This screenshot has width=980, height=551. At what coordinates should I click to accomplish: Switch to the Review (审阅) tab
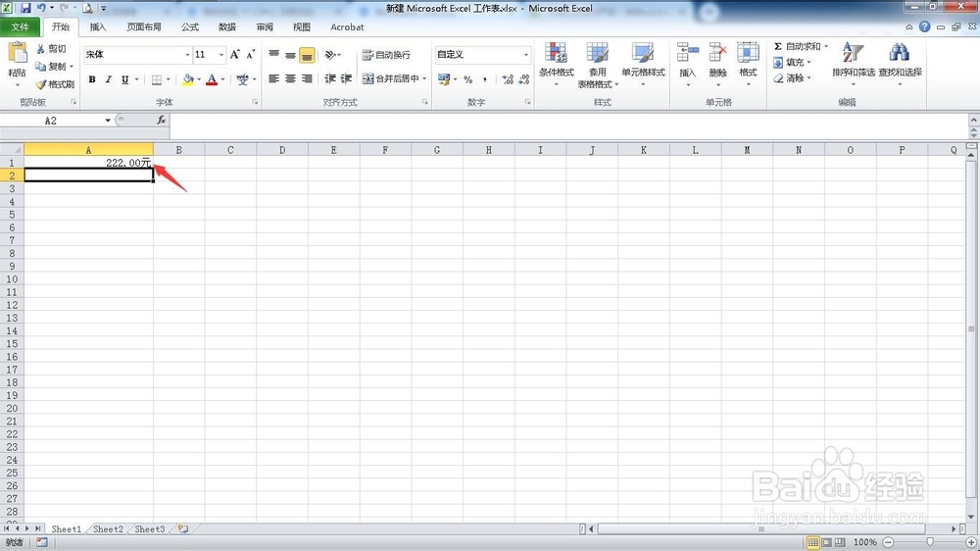pyautogui.click(x=265, y=26)
